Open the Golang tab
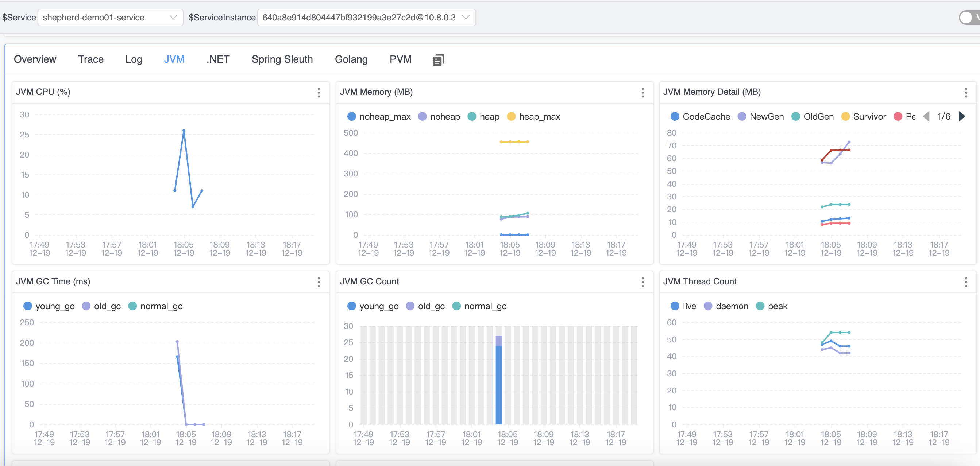The image size is (980, 466). [x=351, y=59]
